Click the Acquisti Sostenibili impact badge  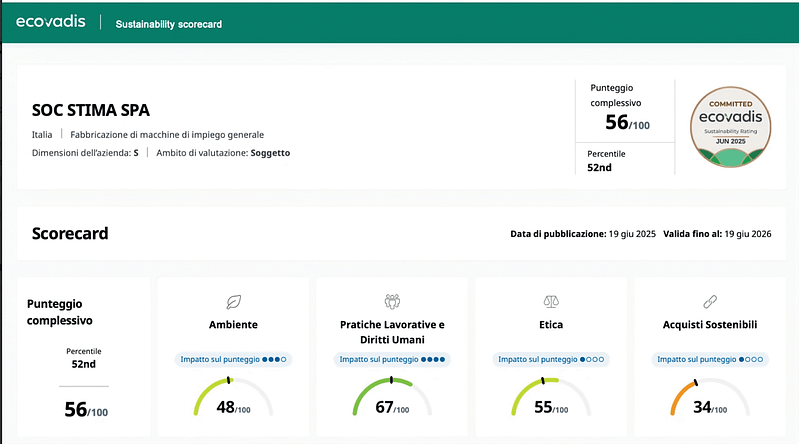tap(707, 358)
